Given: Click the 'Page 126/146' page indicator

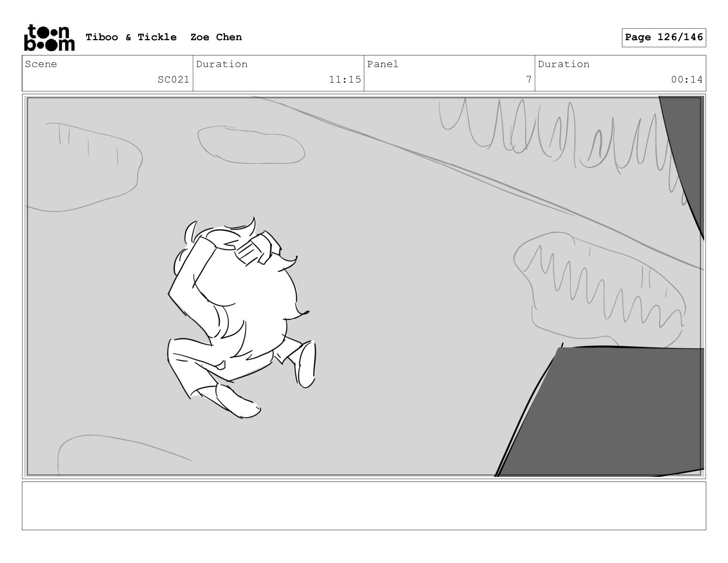Looking at the screenshot, I should click(x=664, y=38).
